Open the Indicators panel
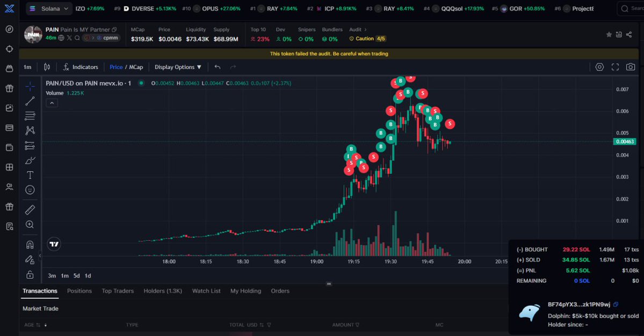This screenshot has height=336, width=644. (81, 67)
